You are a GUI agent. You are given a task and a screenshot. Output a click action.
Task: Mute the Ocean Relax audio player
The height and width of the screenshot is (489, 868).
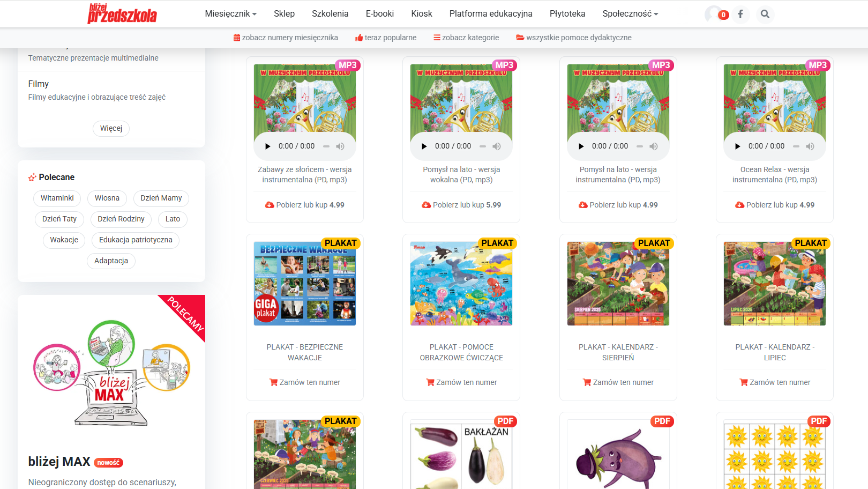click(810, 146)
